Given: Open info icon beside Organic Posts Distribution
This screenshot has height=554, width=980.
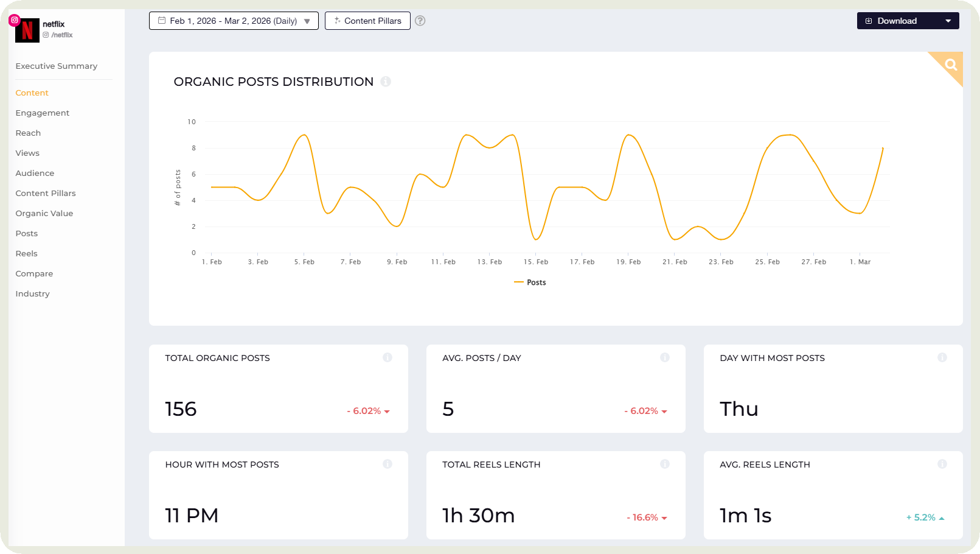Looking at the screenshot, I should tap(386, 82).
